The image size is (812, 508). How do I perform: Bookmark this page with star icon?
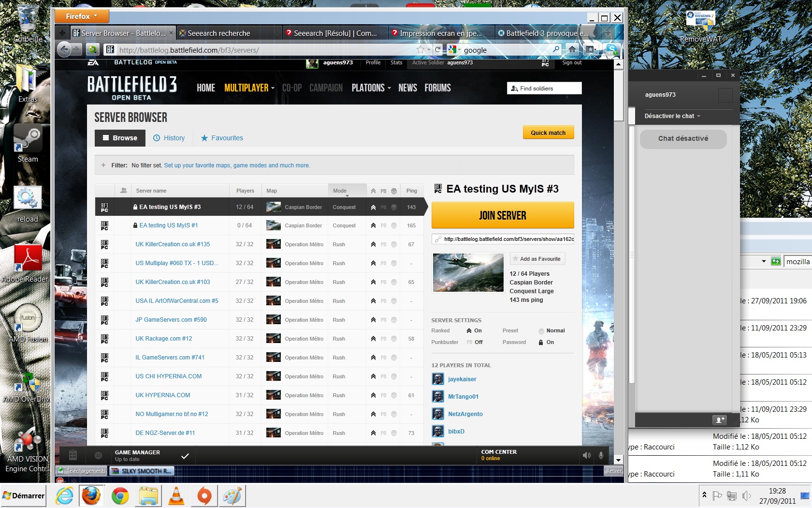coord(420,49)
